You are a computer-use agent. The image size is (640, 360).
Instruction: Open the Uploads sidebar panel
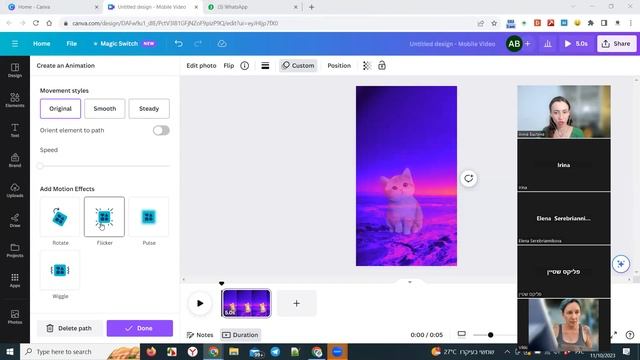pos(15,190)
